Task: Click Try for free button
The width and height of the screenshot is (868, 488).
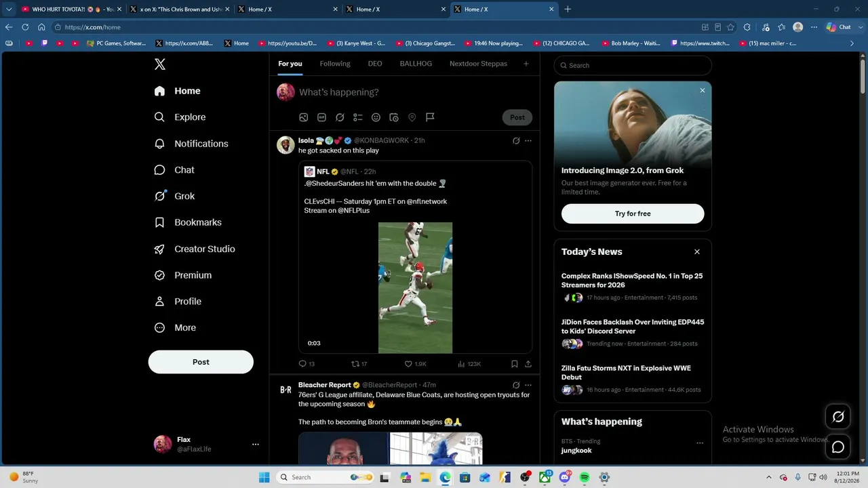Action: [x=633, y=213]
